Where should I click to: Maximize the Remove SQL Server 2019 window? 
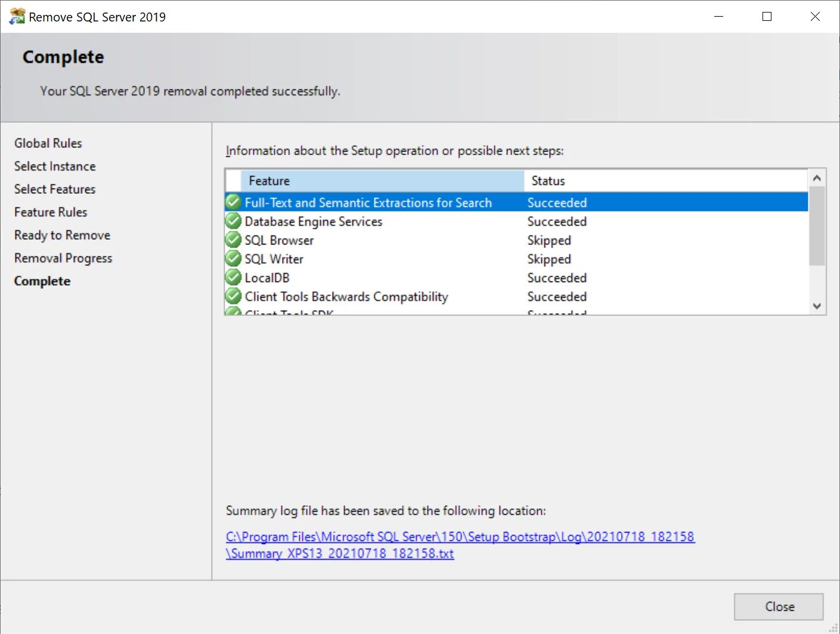(767, 17)
